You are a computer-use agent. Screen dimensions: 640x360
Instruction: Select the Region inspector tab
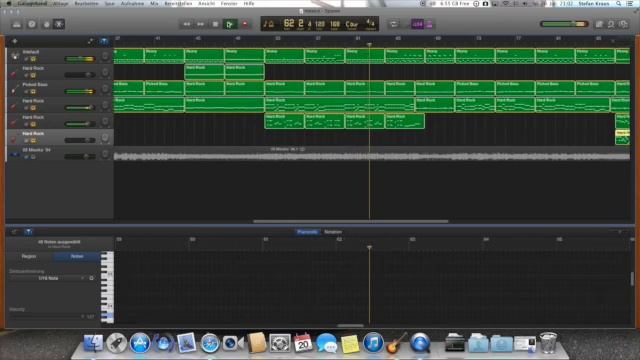point(29,256)
